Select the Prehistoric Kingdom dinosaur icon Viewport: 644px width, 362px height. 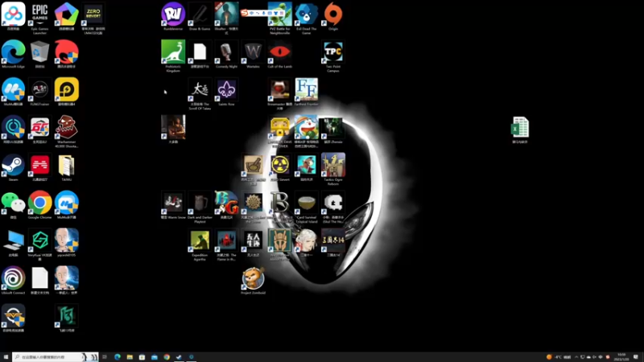(173, 52)
